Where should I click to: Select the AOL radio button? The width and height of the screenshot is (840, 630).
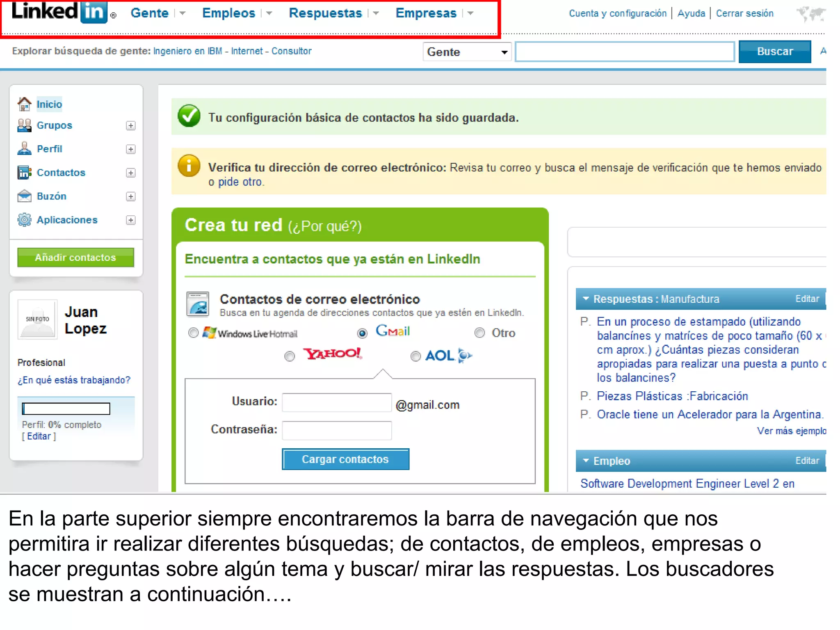(x=415, y=356)
